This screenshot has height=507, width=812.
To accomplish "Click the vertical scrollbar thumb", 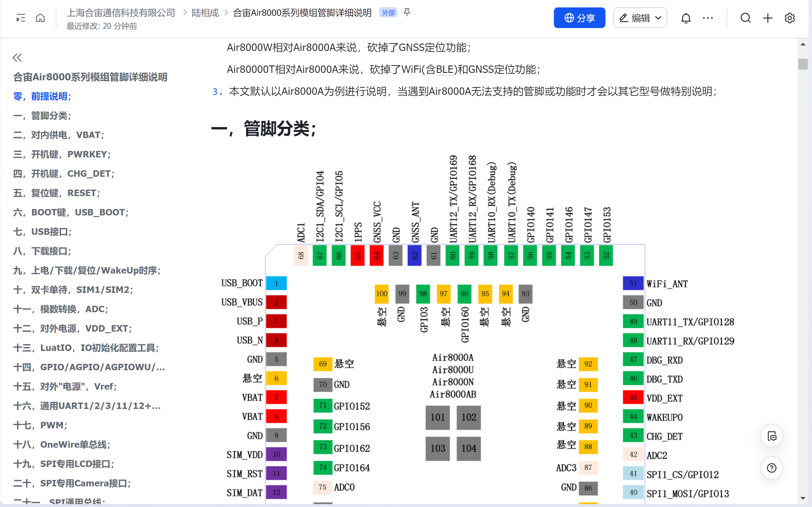I will pos(803,64).
